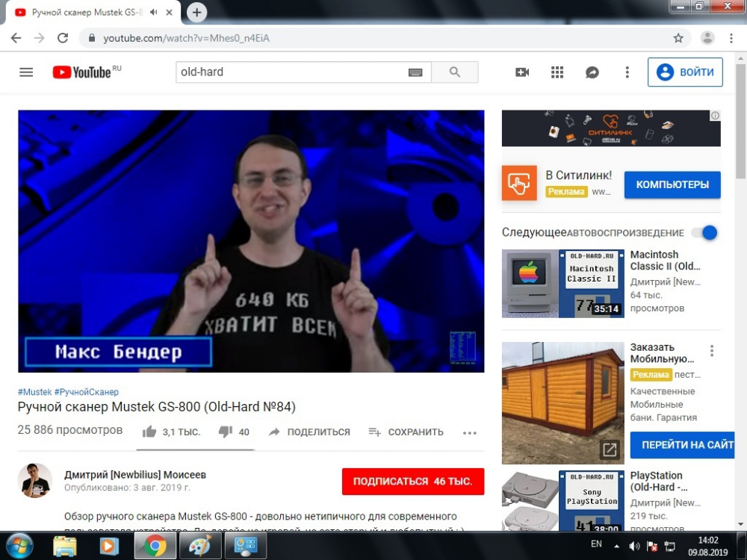Open a new browser tab
This screenshot has width=747, height=560.
(197, 13)
